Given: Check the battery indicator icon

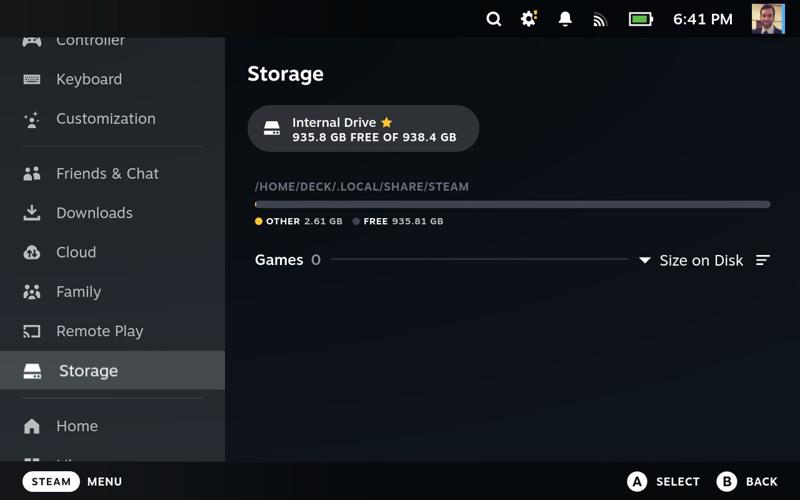Looking at the screenshot, I should pos(641,19).
